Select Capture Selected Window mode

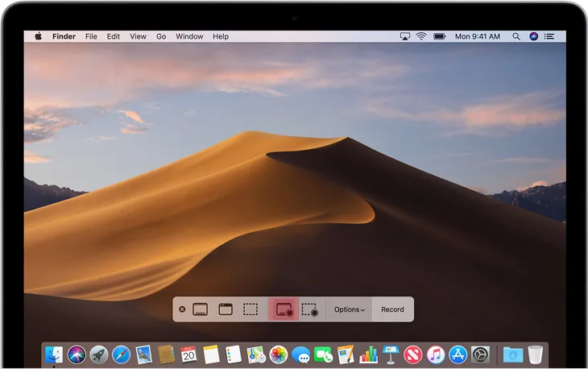click(226, 309)
